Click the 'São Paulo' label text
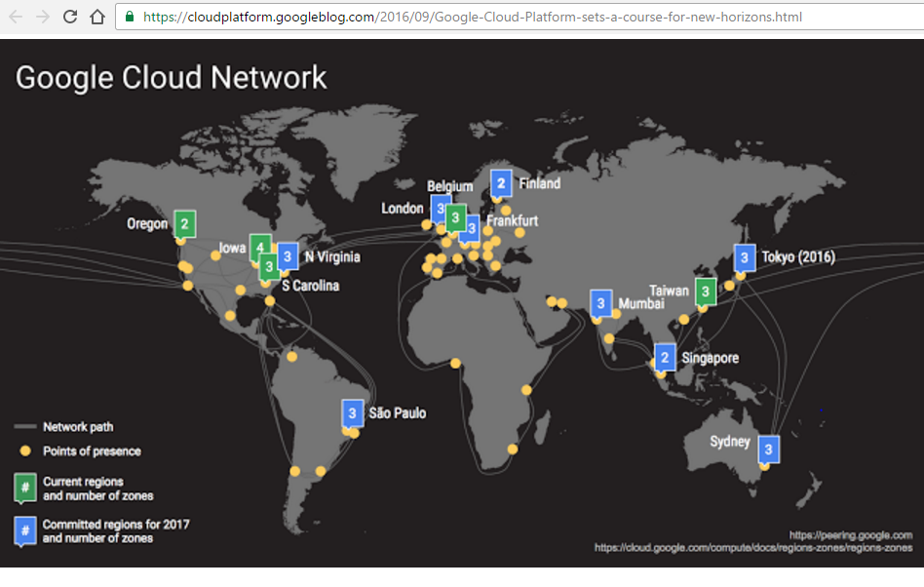This screenshot has height=587, width=924. [398, 413]
